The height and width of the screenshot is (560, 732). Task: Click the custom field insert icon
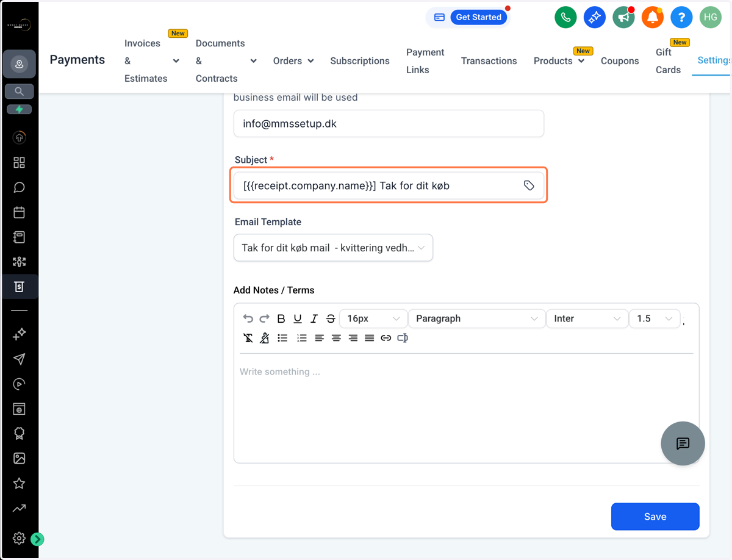(403, 338)
